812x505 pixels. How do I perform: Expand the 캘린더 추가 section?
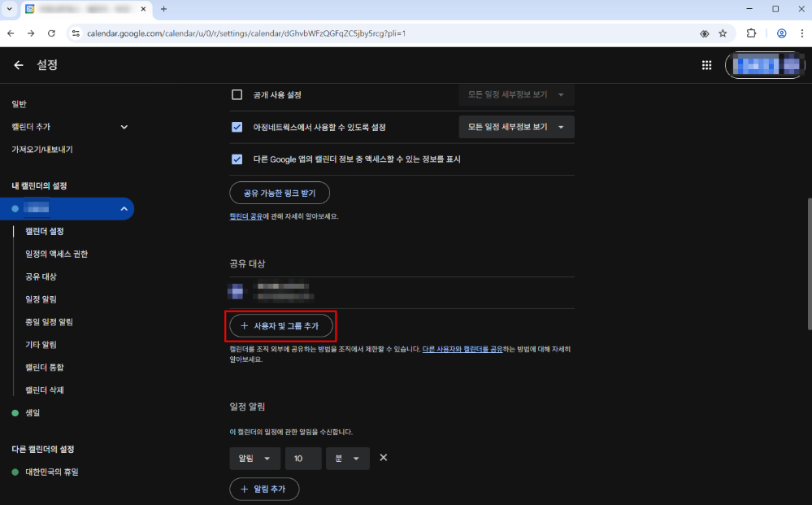coord(124,127)
